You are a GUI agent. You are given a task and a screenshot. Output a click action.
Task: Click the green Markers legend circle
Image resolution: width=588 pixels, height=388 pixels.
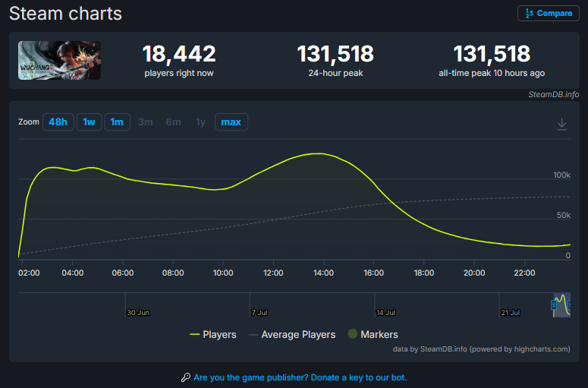click(353, 333)
